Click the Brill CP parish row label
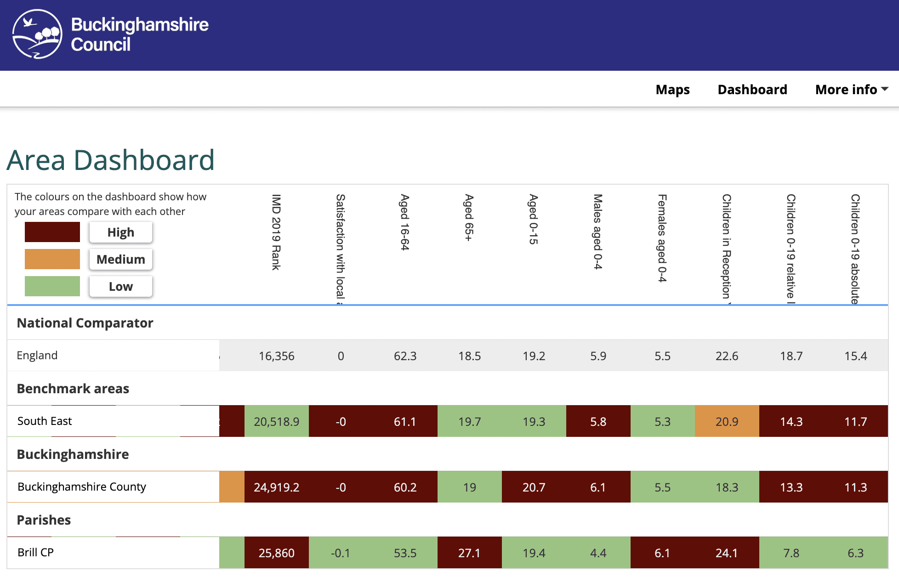The width and height of the screenshot is (899, 588). (x=35, y=553)
